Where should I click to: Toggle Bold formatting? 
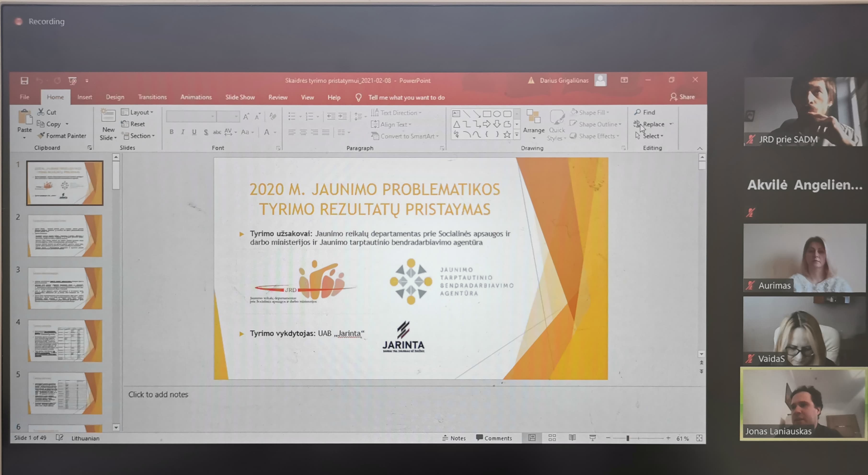click(172, 132)
